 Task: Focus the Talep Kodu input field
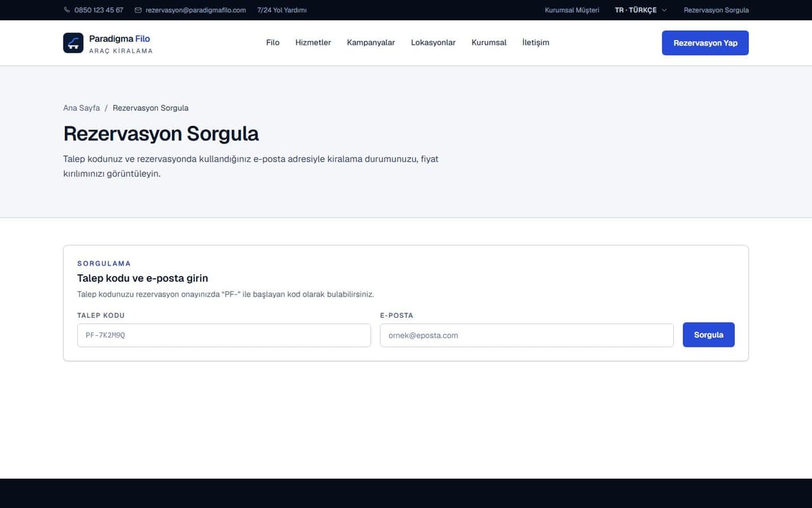pyautogui.click(x=224, y=335)
